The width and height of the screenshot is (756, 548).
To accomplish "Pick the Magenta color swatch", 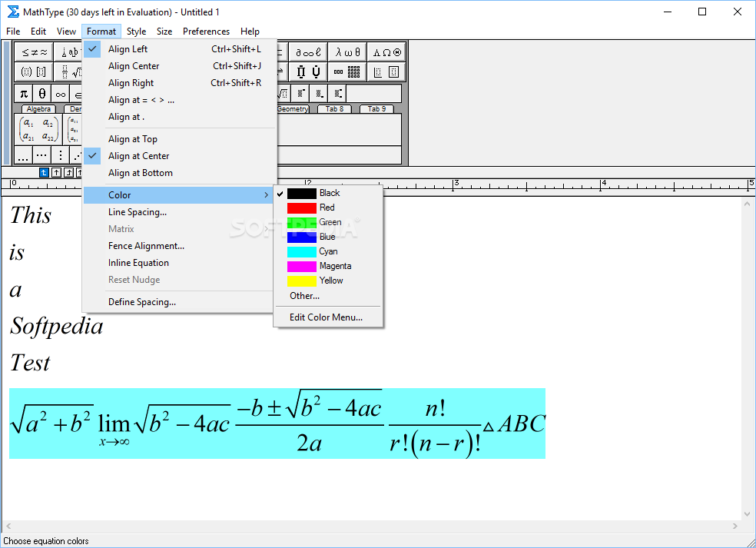I will (x=301, y=266).
